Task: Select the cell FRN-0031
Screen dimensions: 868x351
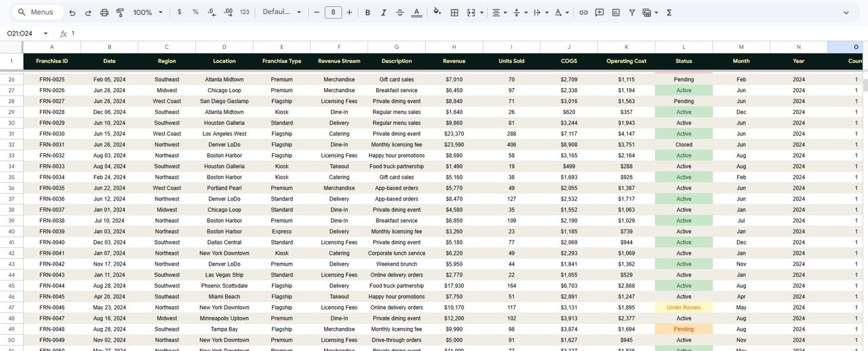Action: (52, 144)
